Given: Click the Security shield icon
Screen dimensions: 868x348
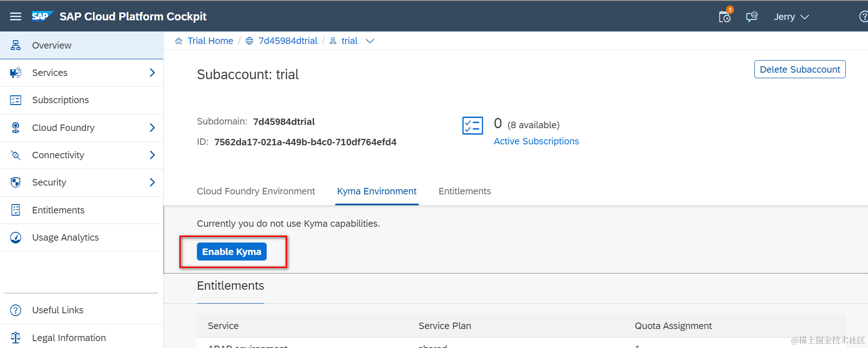Looking at the screenshot, I should [x=16, y=182].
